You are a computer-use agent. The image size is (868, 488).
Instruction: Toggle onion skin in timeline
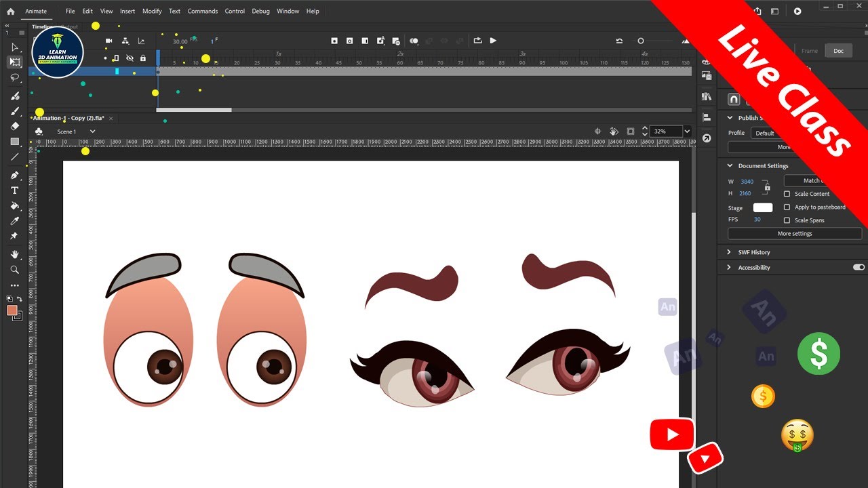[414, 41]
